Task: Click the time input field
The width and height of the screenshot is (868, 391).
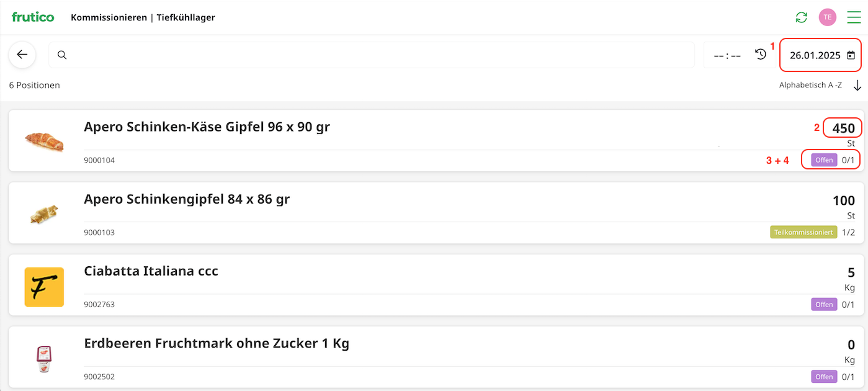Action: [727, 55]
